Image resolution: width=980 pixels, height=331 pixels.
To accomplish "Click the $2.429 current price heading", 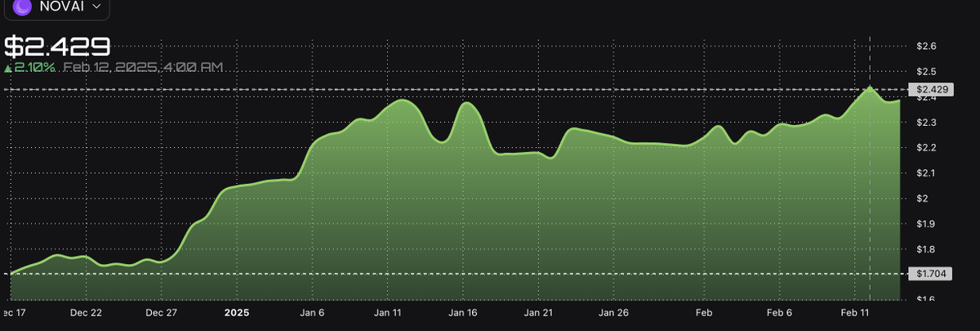I will tap(57, 46).
